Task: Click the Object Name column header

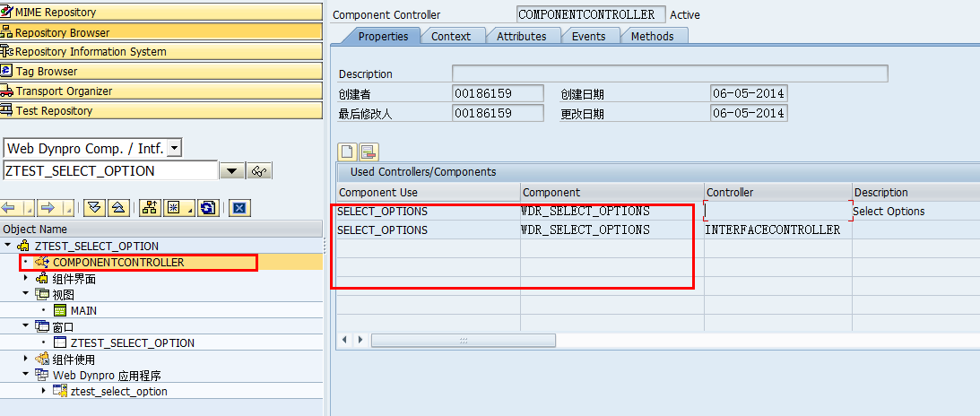Action: [x=161, y=230]
